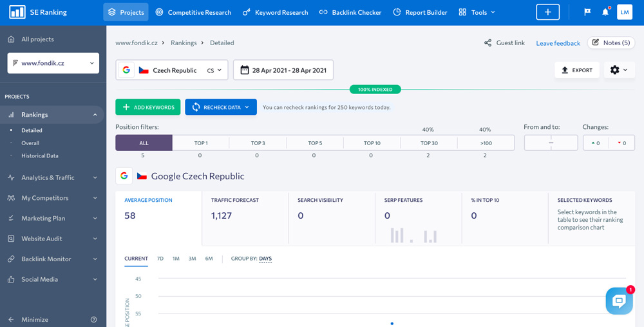Select % IN TOP 10 metric card
The width and height of the screenshot is (644, 327).
click(505, 217)
